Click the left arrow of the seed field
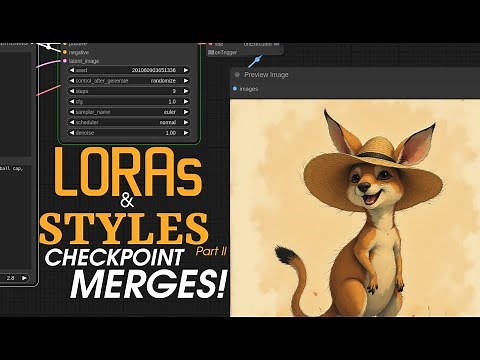The height and width of the screenshot is (360, 480). (71, 70)
